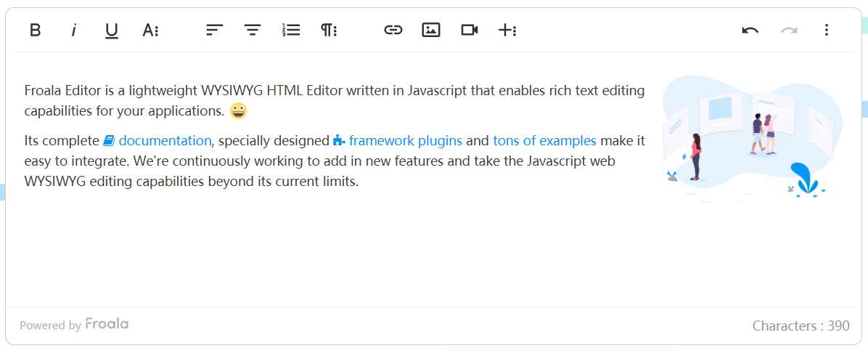Viewport: 868px width, 351px height.
Task: Click the Froala logo in footer
Action: tap(107, 324)
